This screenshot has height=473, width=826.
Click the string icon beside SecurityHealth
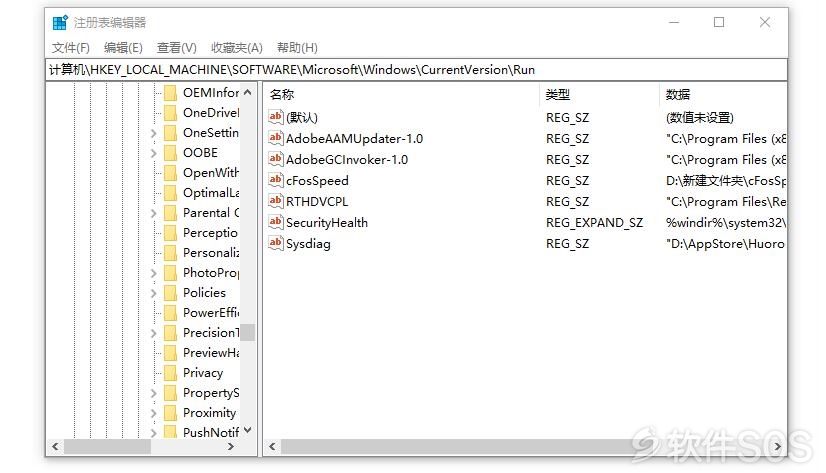coord(276,222)
